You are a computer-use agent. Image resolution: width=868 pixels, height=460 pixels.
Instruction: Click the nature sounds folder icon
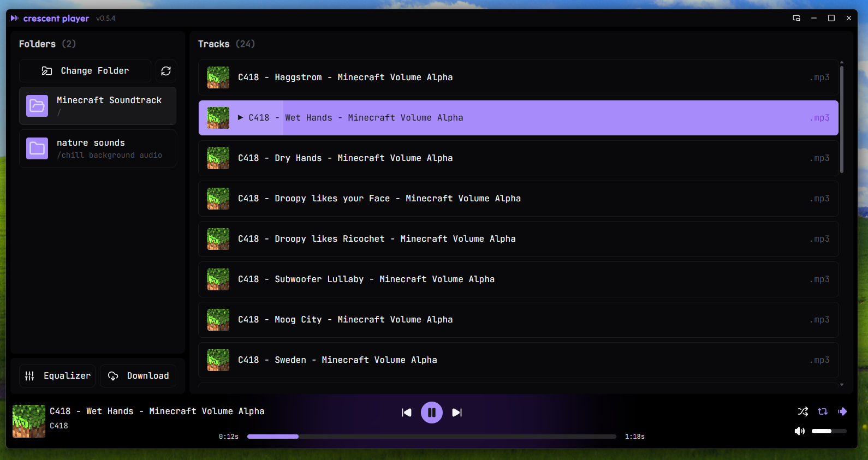click(x=37, y=148)
